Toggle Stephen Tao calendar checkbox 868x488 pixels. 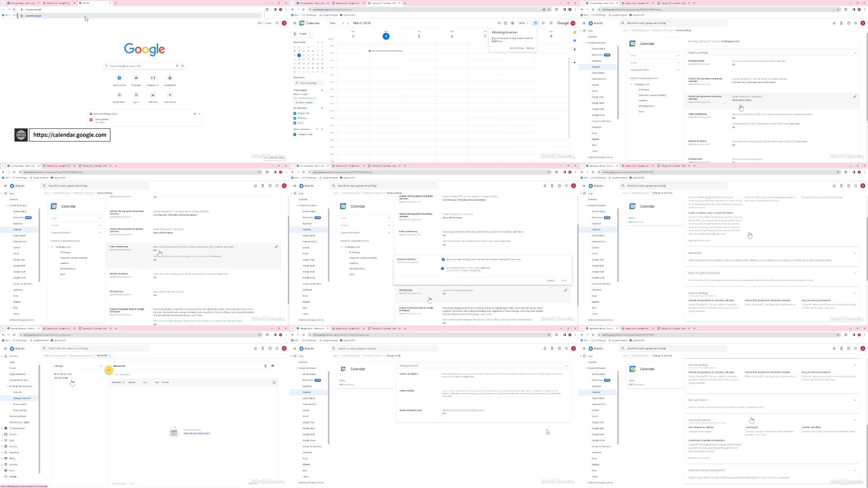[295, 113]
